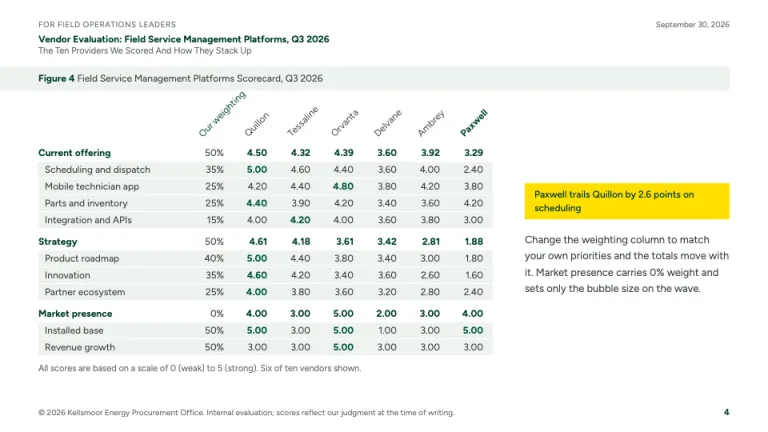768x432 pixels.
Task: Click Quillon's 4.61 Strategy score
Action: tap(258, 241)
